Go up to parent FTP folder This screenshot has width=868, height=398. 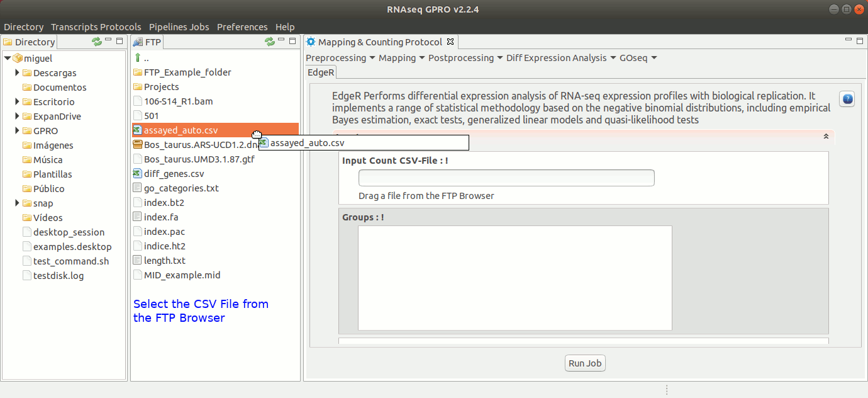[138, 58]
